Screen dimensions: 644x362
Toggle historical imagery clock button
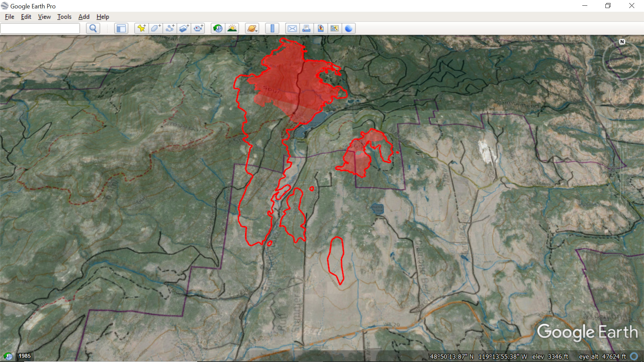218,28
